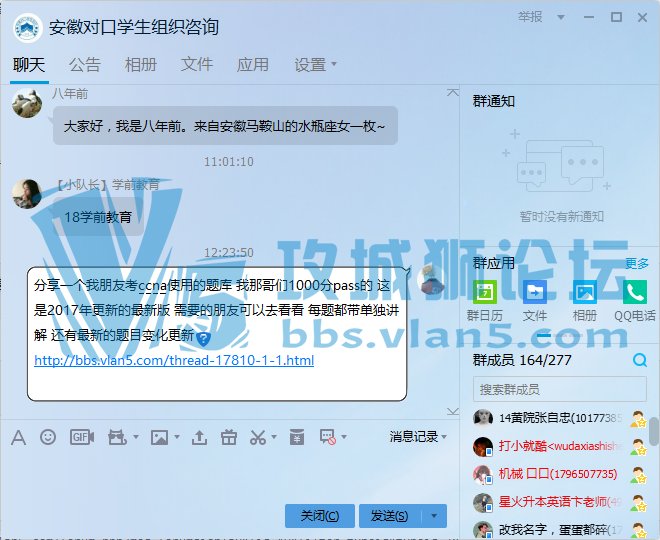This screenshot has width=660, height=540.
Task: Click 八年前's avatar picture
Action: [27, 103]
